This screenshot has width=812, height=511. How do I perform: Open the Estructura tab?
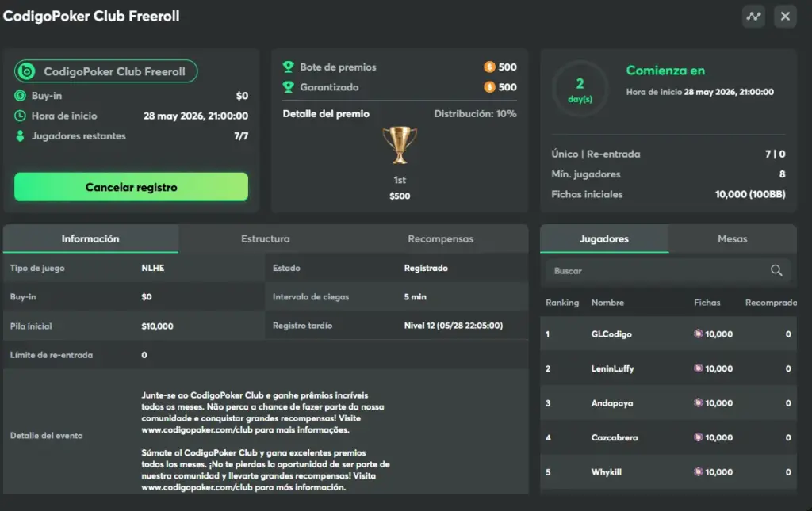point(265,239)
